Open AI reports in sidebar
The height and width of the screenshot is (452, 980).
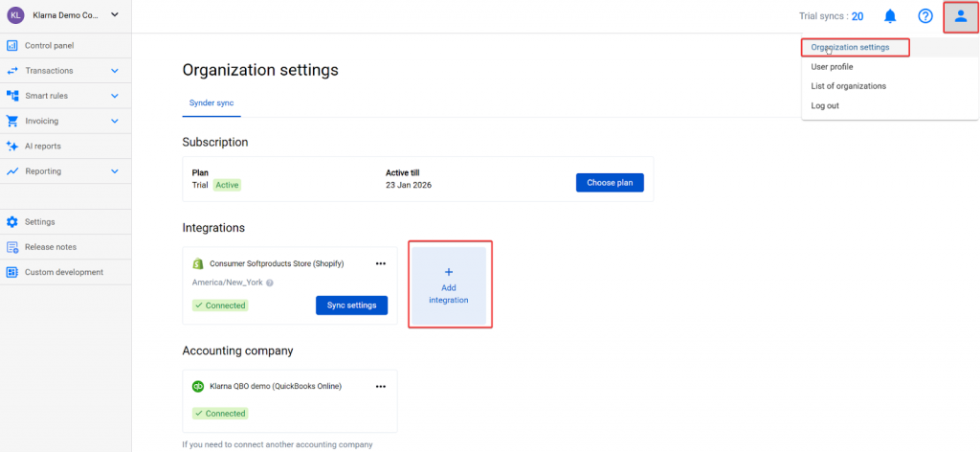pos(43,147)
